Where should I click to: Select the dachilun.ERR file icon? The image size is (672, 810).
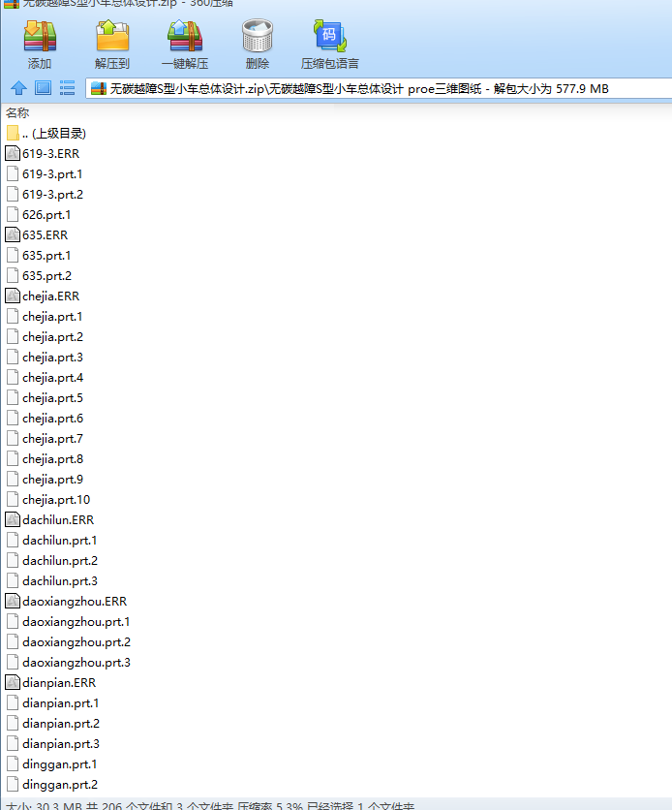click(13, 519)
